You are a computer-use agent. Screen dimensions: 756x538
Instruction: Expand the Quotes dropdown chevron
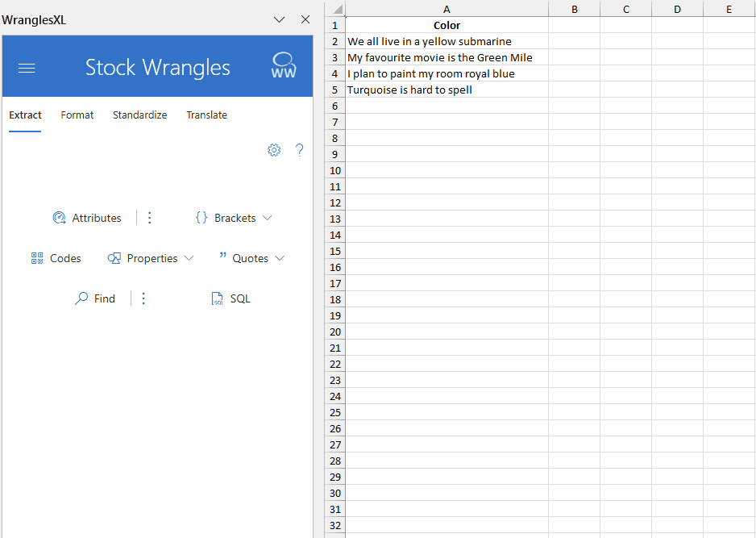pyautogui.click(x=280, y=258)
